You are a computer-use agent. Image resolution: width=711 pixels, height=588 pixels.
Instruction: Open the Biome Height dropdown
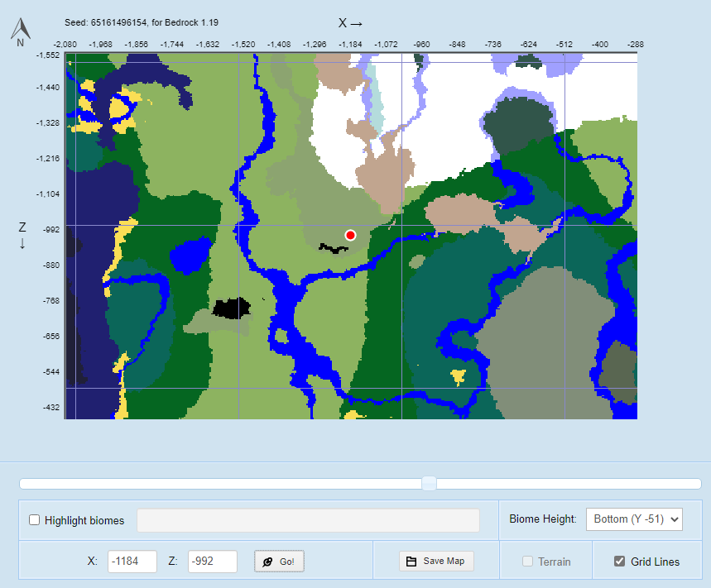pos(633,519)
